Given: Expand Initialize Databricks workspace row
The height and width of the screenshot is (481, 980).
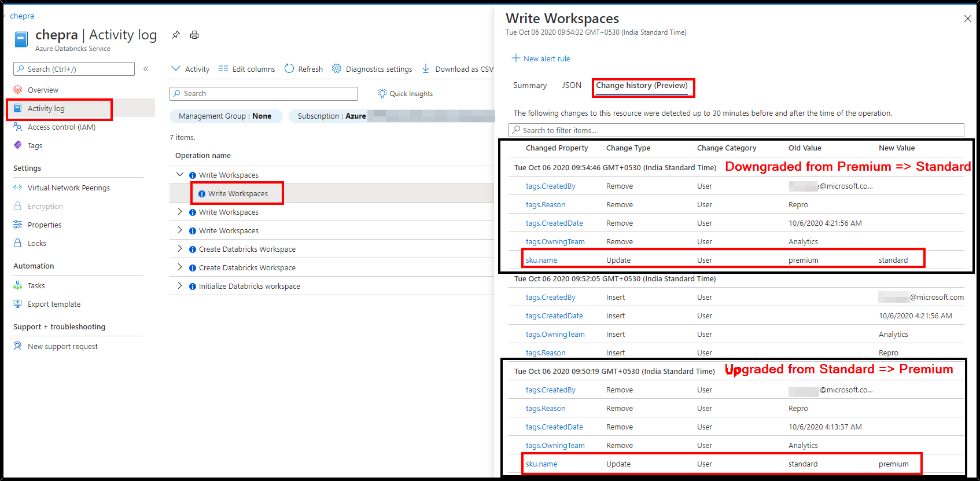Looking at the screenshot, I should click(180, 286).
